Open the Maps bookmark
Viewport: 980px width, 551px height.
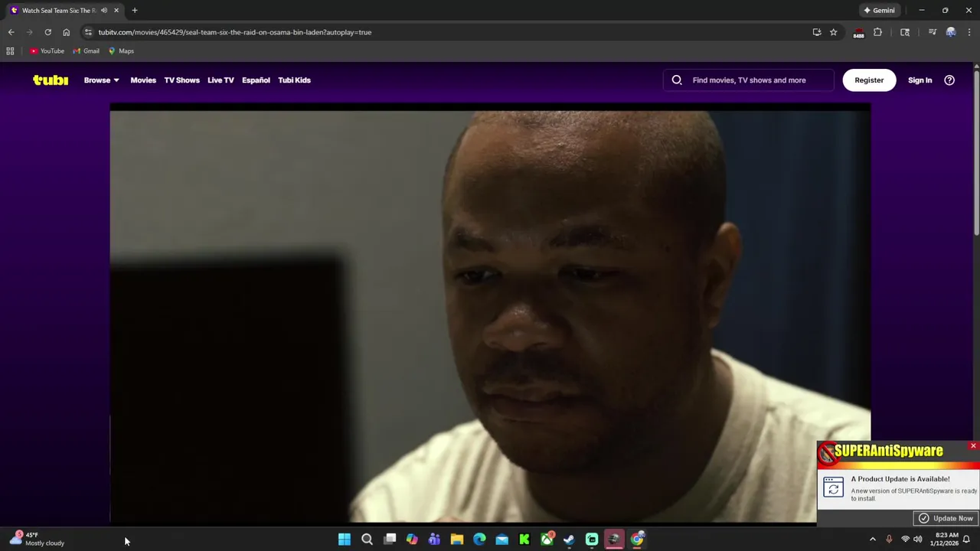click(x=121, y=51)
